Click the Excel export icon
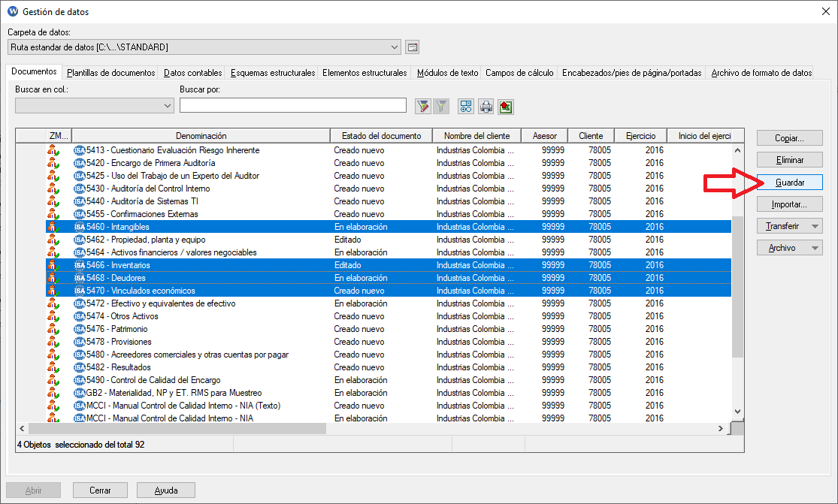 [x=505, y=106]
